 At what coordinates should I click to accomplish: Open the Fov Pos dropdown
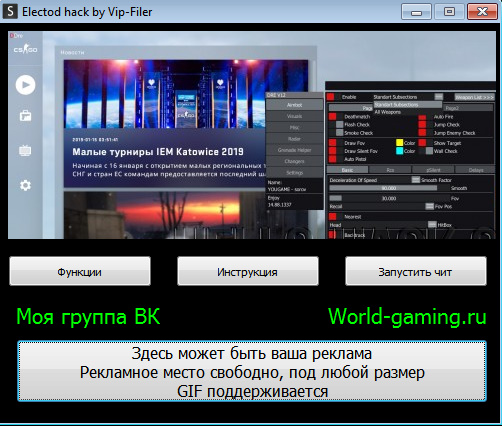point(430,206)
